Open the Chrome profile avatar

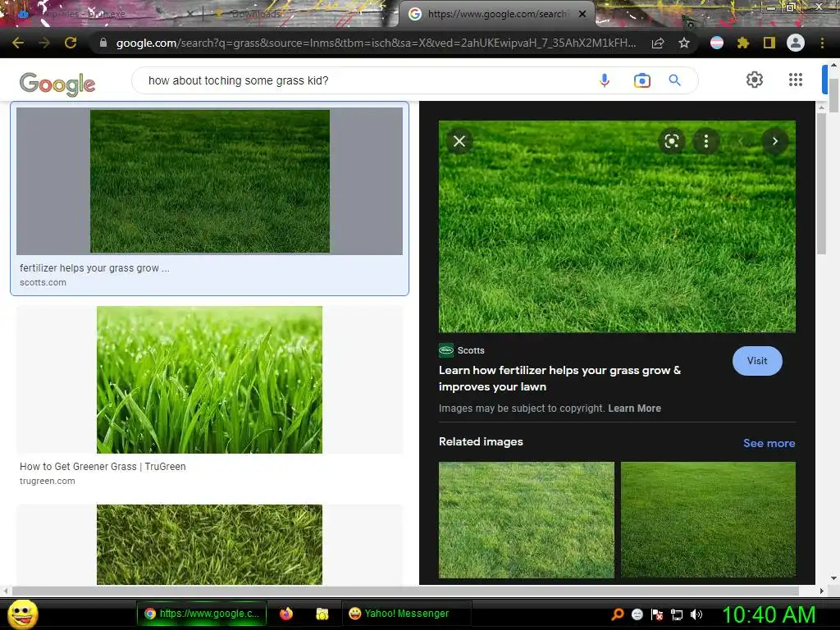796,43
